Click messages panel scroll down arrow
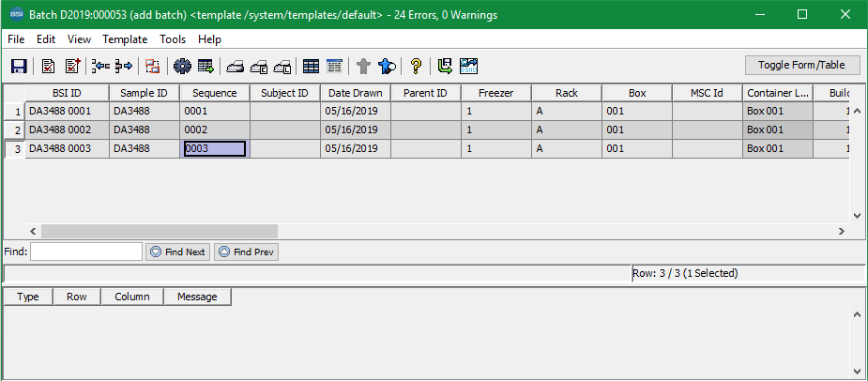Viewport: 868px width, 381px height. [x=857, y=372]
